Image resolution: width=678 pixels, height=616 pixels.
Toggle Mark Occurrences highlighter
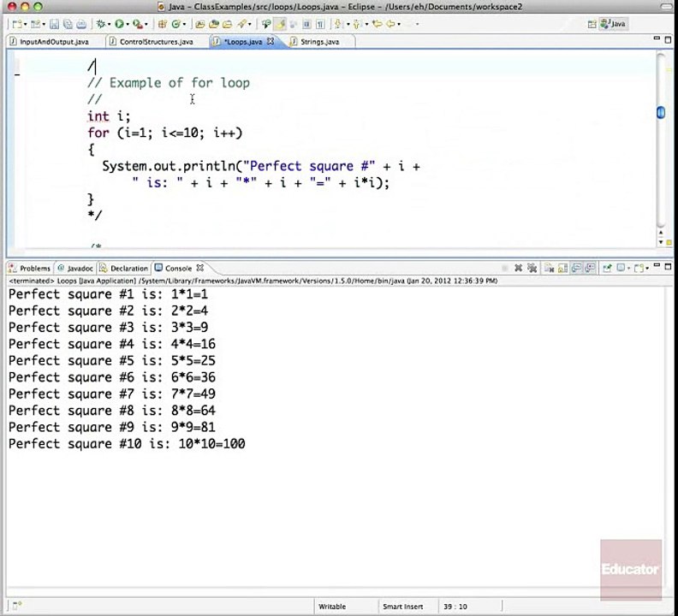click(280, 24)
